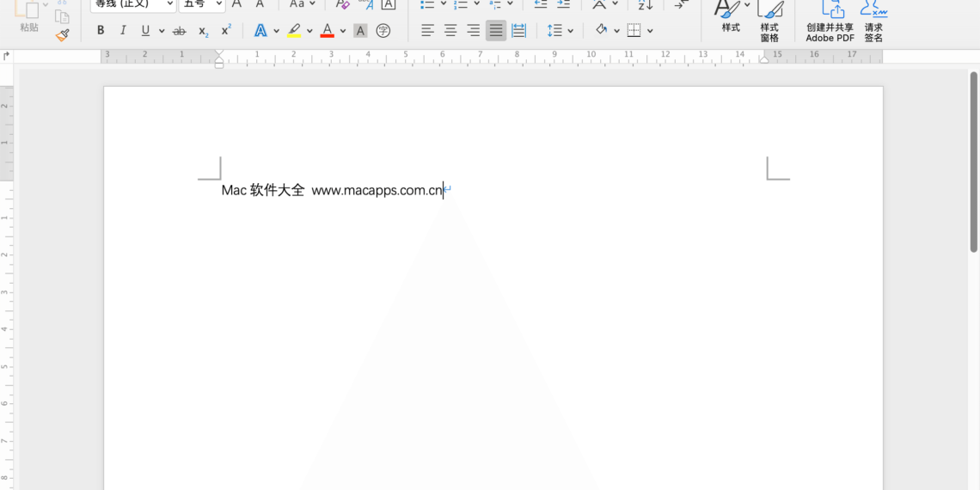Align text right
This screenshot has height=490, width=980.
[473, 30]
